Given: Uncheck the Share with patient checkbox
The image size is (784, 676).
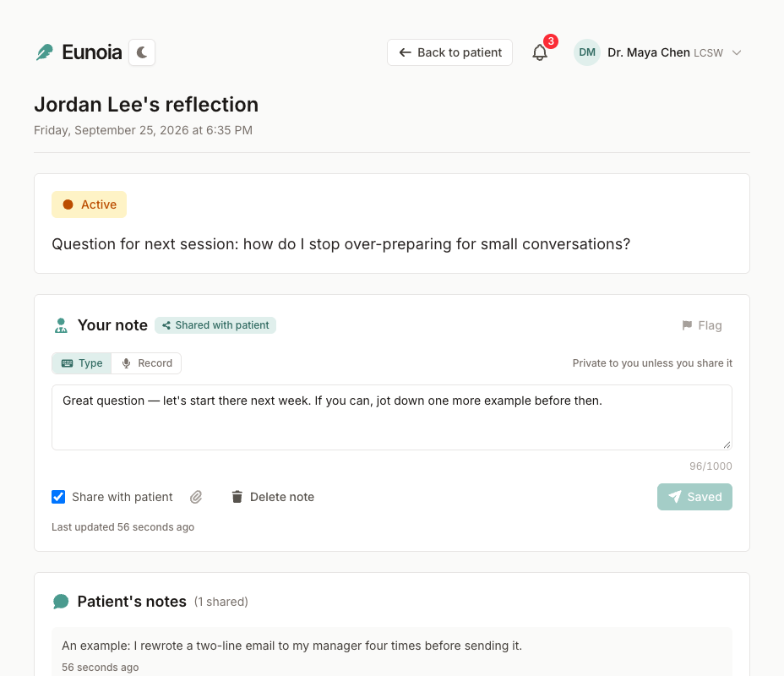Looking at the screenshot, I should click(58, 497).
